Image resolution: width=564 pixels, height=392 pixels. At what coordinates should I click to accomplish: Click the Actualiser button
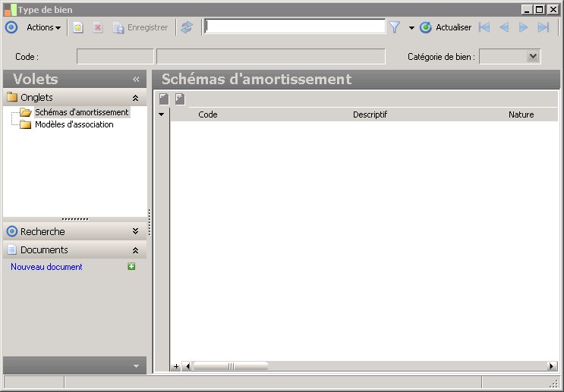(x=446, y=27)
